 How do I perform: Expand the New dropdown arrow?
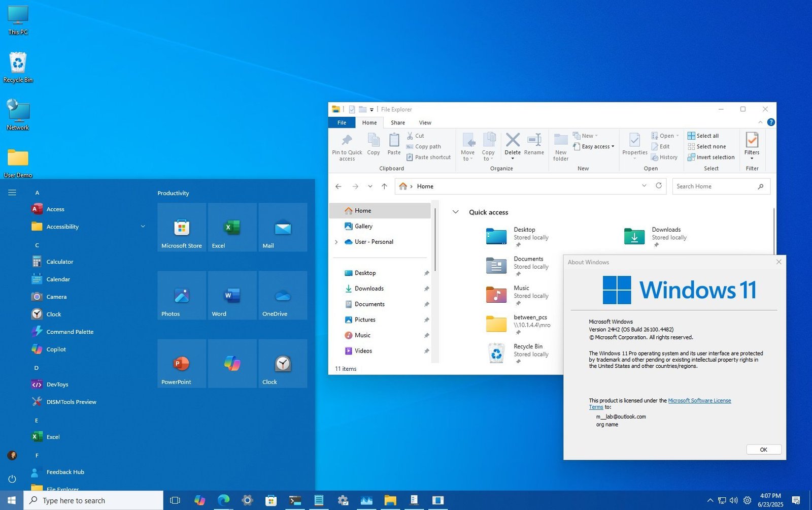pos(596,136)
